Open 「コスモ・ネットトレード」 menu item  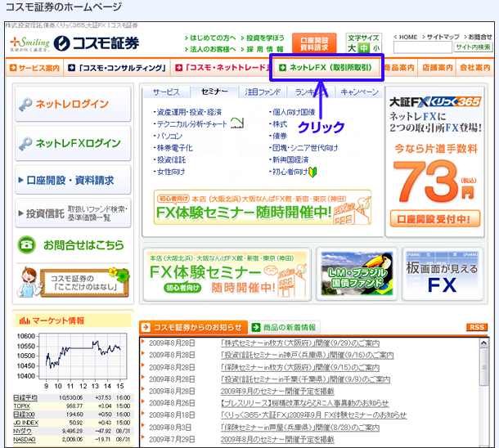point(223,68)
